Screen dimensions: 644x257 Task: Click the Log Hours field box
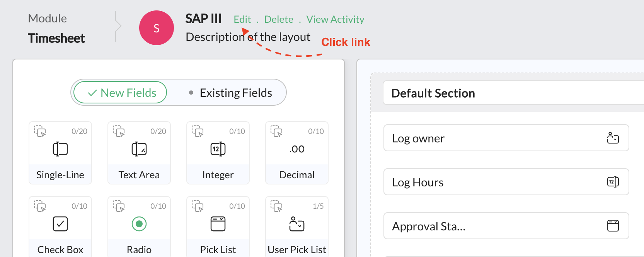tap(506, 182)
